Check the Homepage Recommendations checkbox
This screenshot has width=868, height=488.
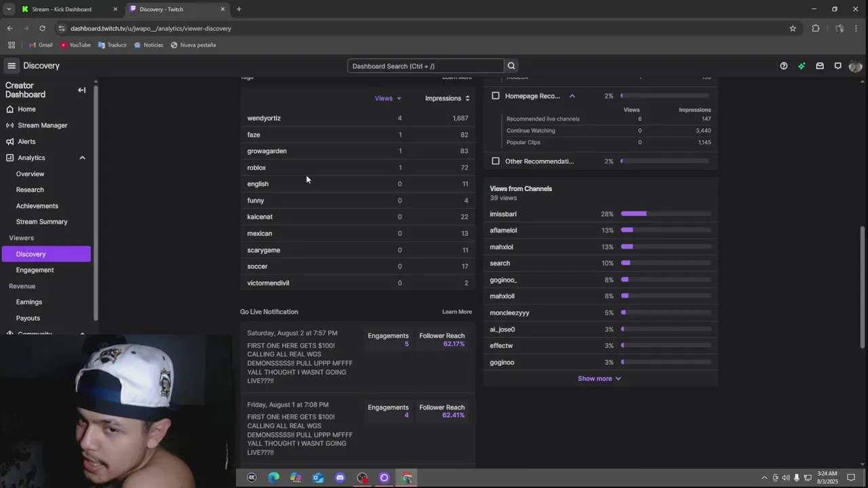click(x=496, y=96)
